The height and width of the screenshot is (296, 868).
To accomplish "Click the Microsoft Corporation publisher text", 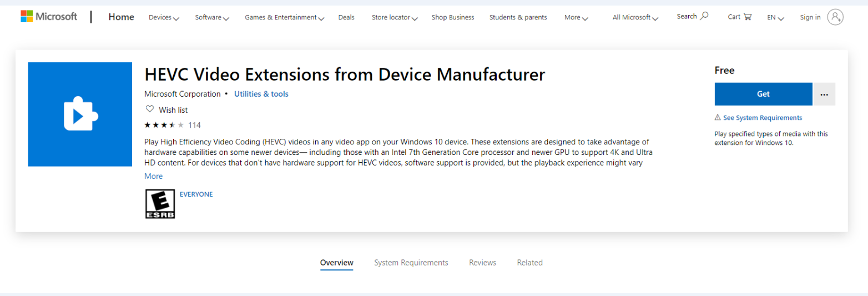I will pyautogui.click(x=183, y=94).
